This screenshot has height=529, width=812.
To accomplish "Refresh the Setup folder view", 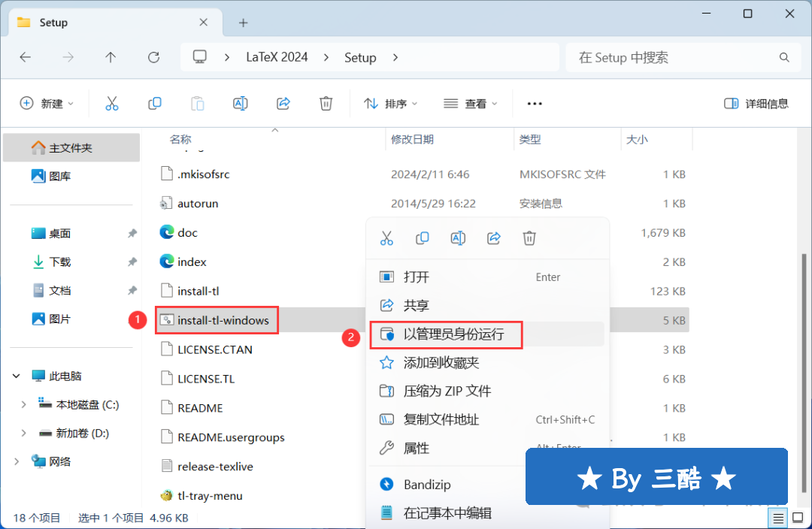I will tap(154, 57).
